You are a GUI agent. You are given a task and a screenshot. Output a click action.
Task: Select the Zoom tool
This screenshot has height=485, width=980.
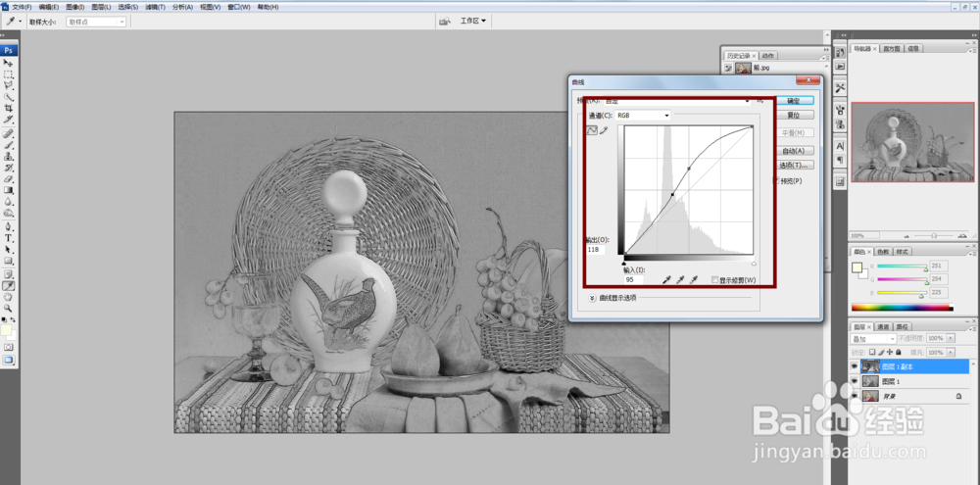(8, 308)
